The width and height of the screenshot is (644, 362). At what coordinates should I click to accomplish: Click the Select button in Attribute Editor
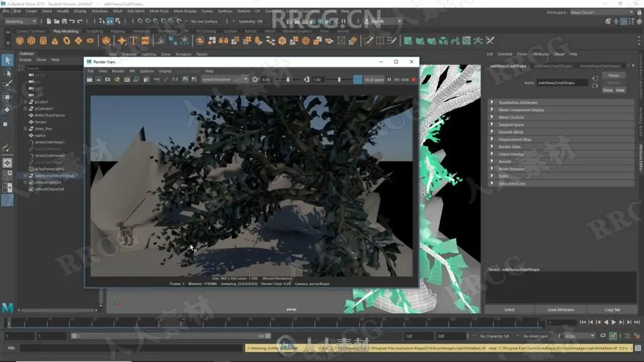[x=509, y=310]
